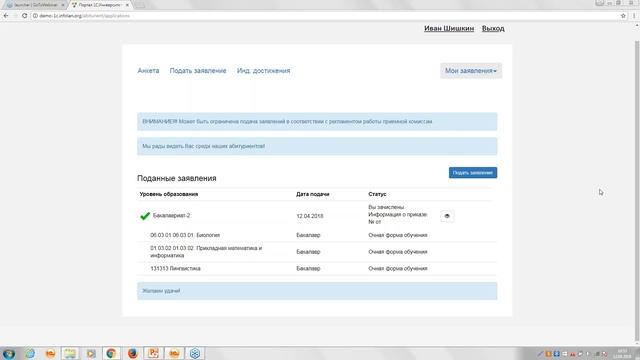Launch Internet Explorer from the taskbar
Screen dimensions: 640x360
(30, 353)
